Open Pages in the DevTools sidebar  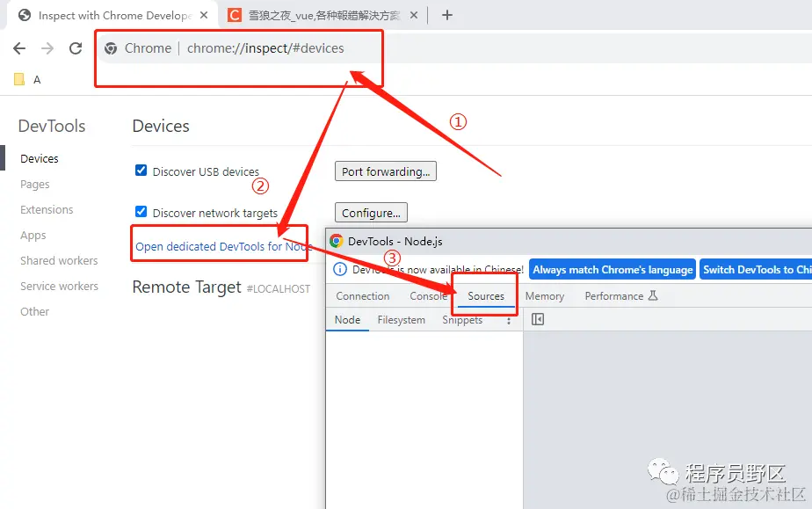34,185
